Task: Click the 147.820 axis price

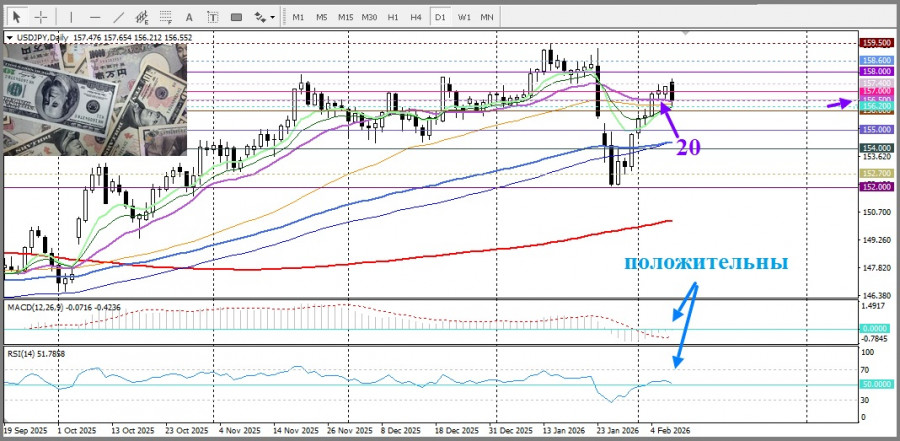Action: (876, 268)
